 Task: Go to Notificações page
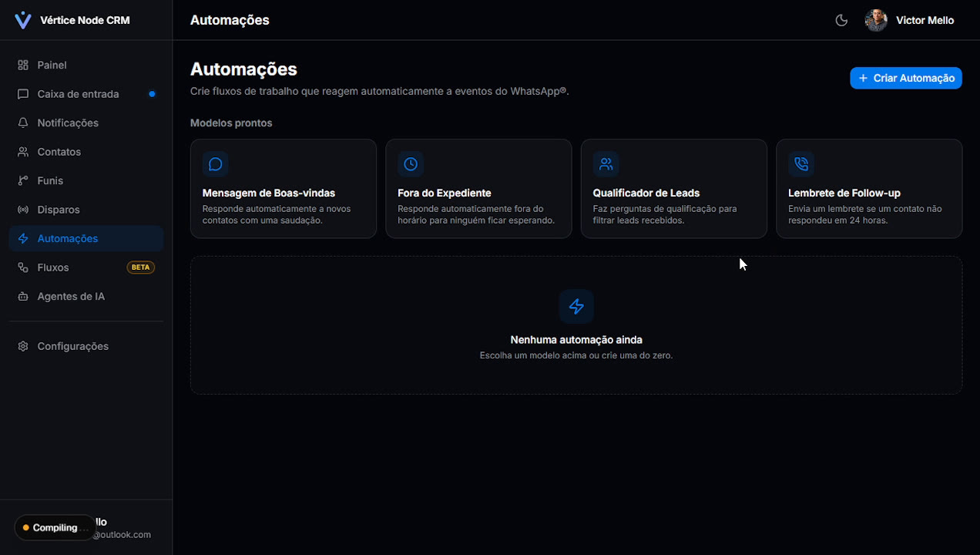(86, 123)
